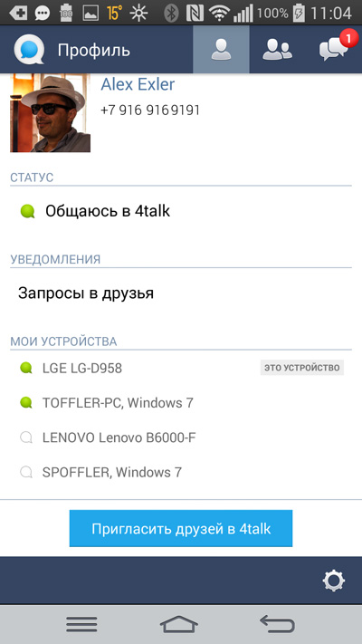Screen dimensions: 362x644
Task: Tap offline bubble icon beside LENOVO B6000-F
Action: [x=26, y=437]
